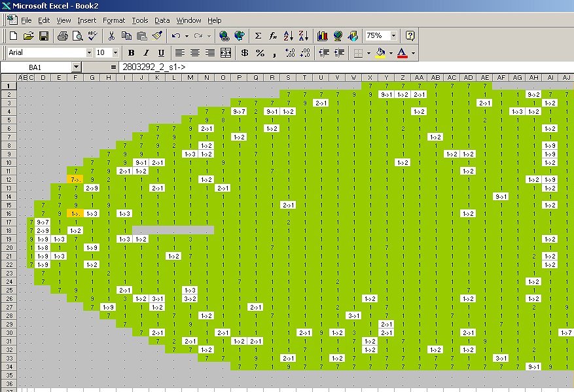Launch the Chart Wizard
The width and height of the screenshot is (574, 392).
tap(323, 36)
